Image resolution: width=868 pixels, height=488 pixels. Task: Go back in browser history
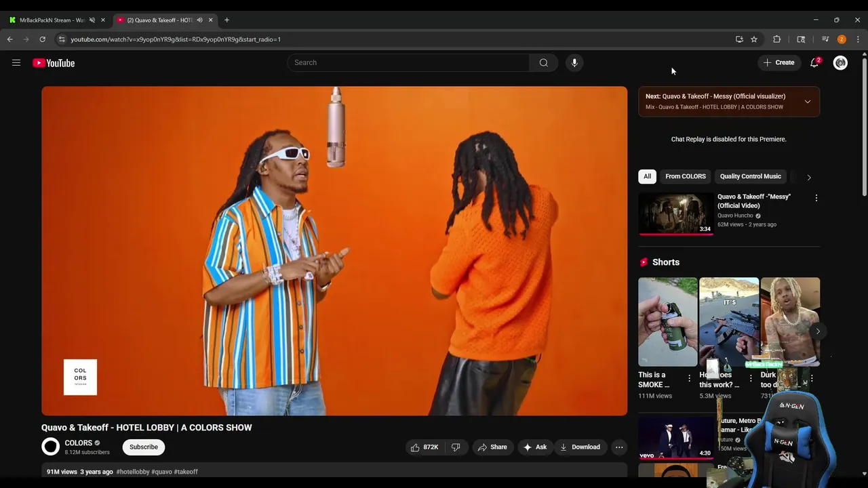click(10, 39)
